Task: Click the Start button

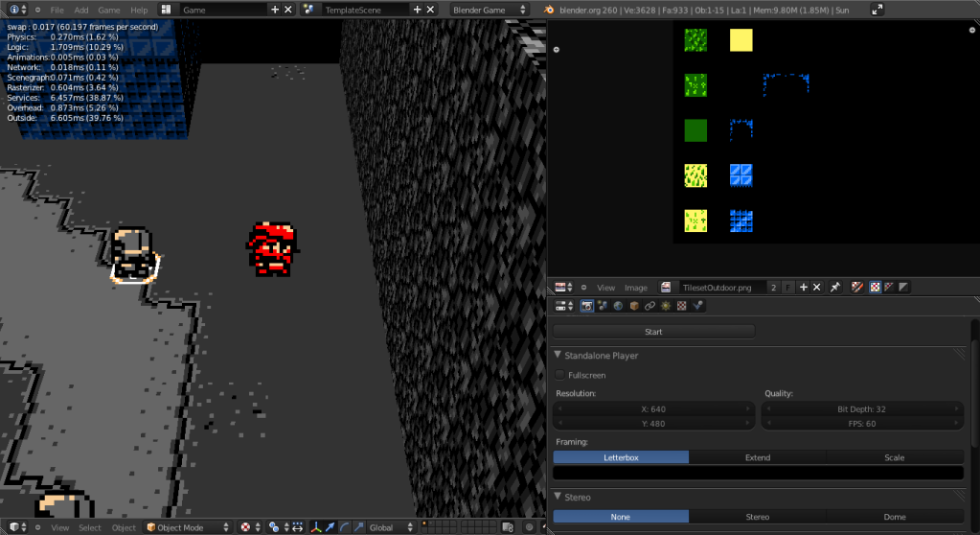Action: click(x=653, y=332)
